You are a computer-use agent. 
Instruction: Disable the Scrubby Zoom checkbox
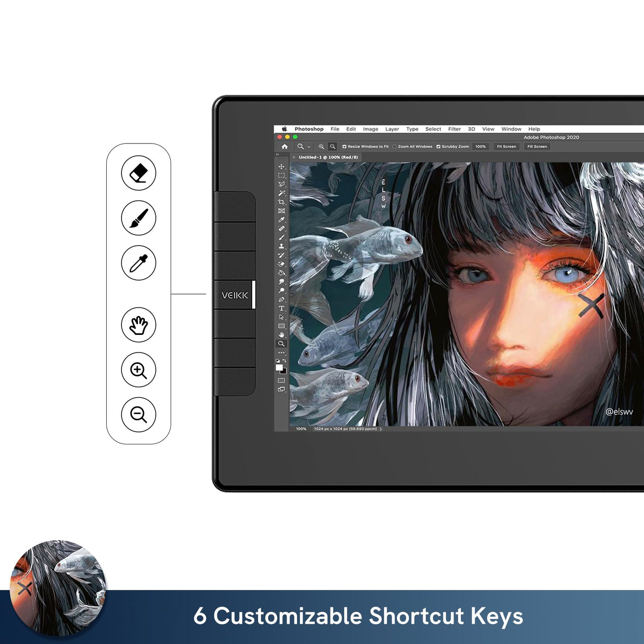point(438,147)
